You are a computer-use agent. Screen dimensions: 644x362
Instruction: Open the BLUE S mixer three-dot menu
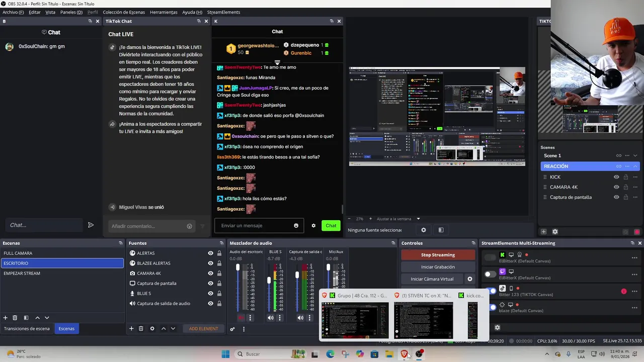pos(280,318)
